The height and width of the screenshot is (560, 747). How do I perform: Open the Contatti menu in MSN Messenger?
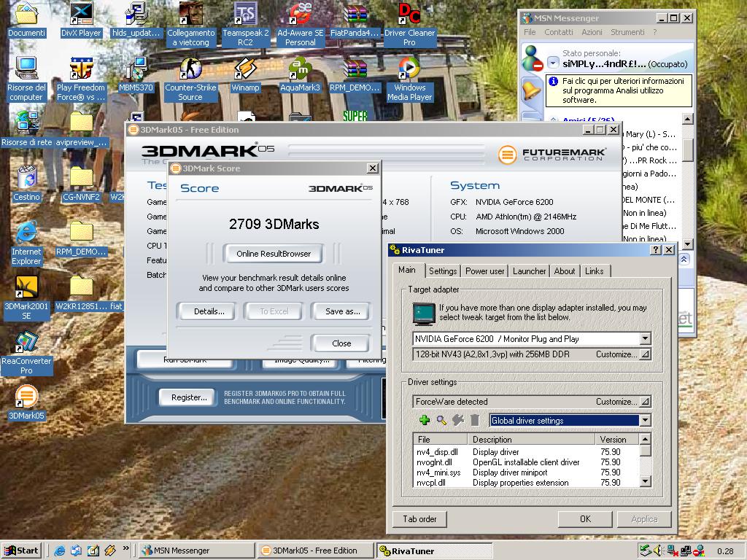click(x=558, y=32)
